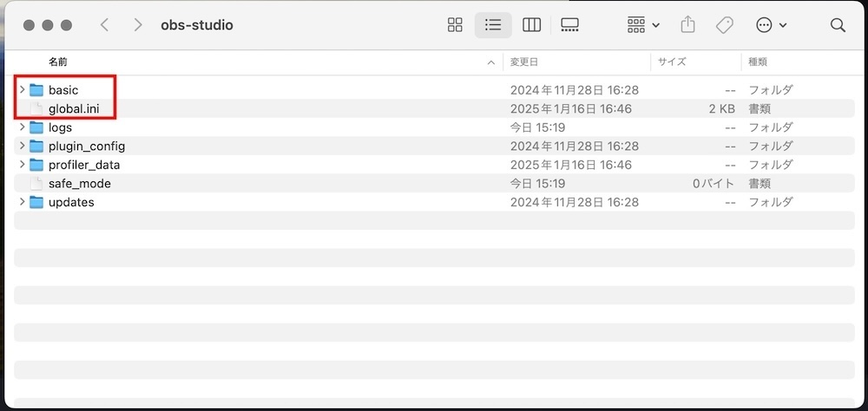The width and height of the screenshot is (868, 411).
Task: Switch to icon grid view
Action: coord(455,25)
